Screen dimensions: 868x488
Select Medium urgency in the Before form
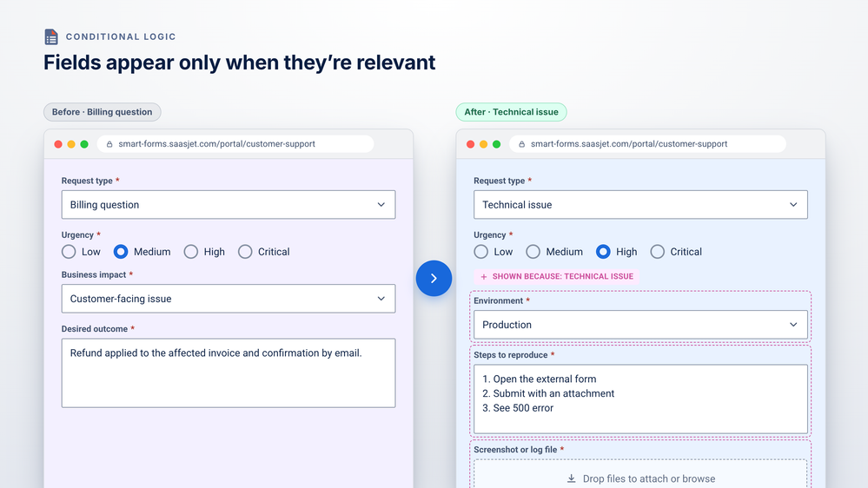tap(121, 252)
